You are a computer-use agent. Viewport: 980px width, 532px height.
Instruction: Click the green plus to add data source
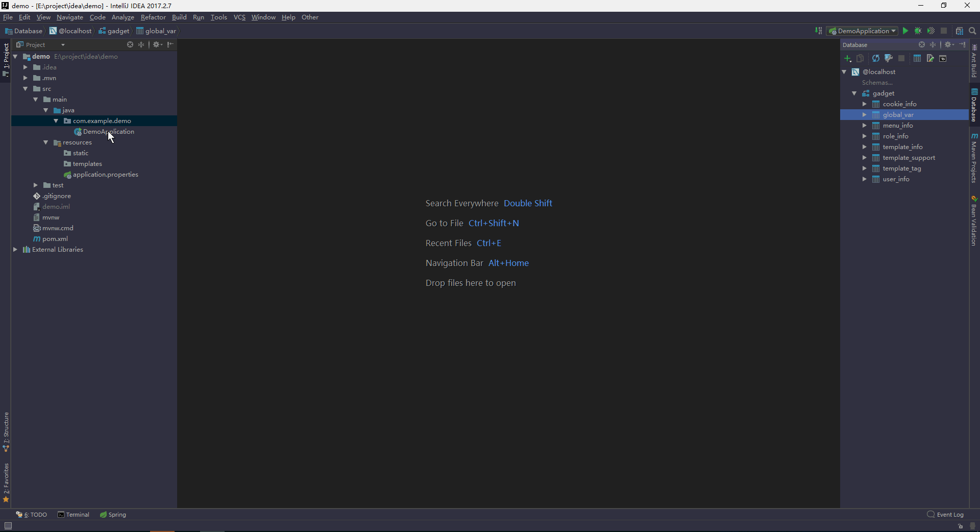(848, 59)
